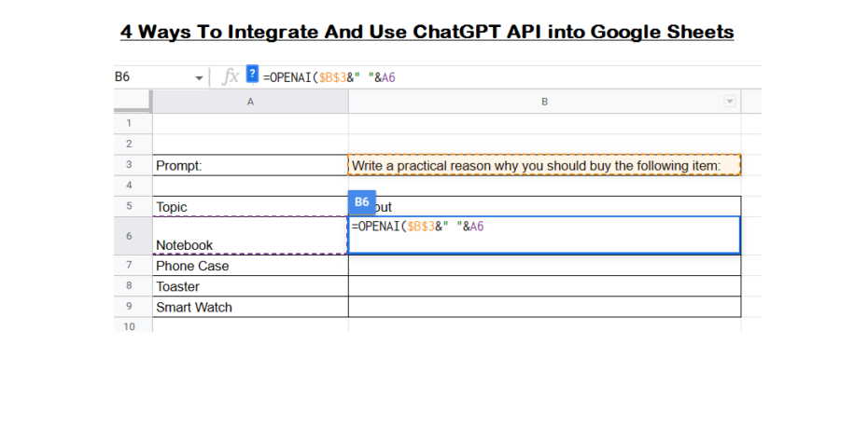Select row 3 header
868x428 pixels.
[x=133, y=165]
